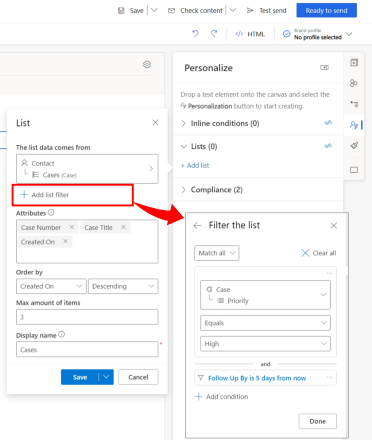Image resolution: width=372 pixels, height=440 pixels.
Task: Open the canvas settings gear icon
Action: coord(147,64)
